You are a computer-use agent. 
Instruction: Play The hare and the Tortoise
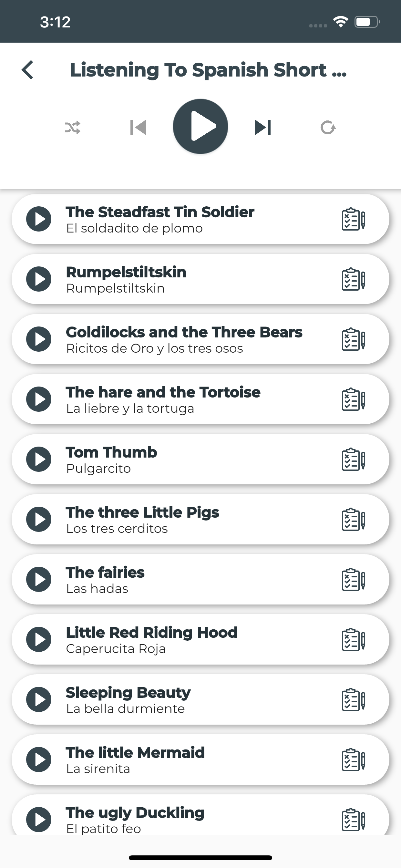[x=39, y=399]
